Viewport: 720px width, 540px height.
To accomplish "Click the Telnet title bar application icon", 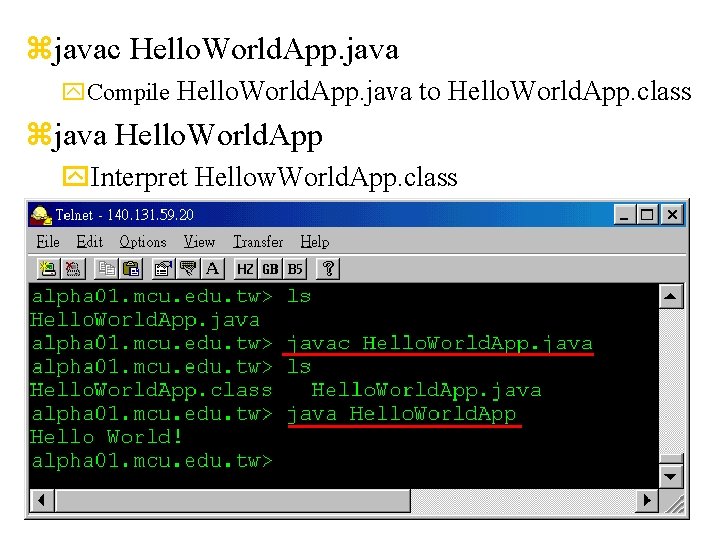I will 41,215.
